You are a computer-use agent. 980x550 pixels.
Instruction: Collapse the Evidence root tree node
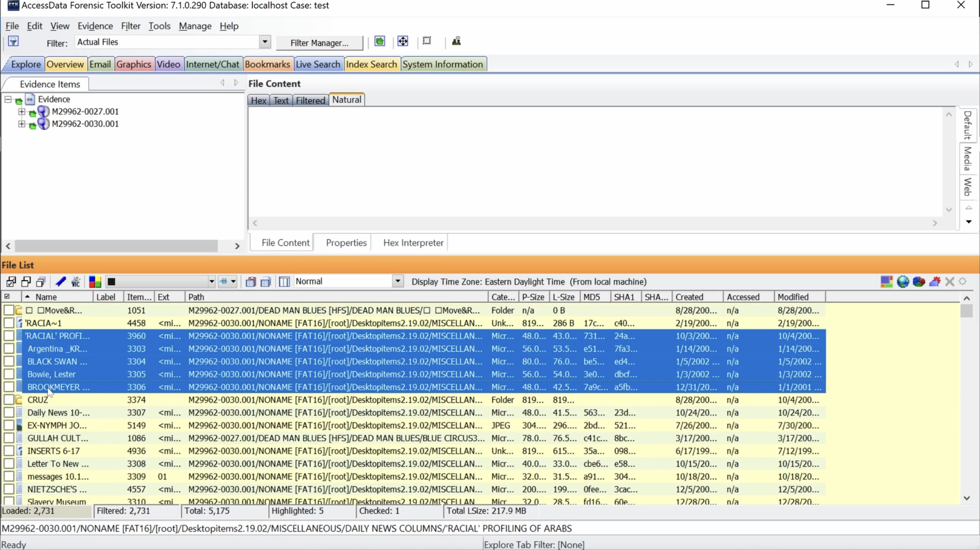tap(8, 99)
